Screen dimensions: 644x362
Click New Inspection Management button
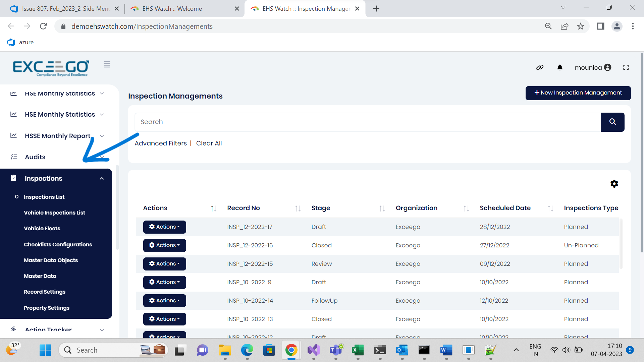[578, 93]
